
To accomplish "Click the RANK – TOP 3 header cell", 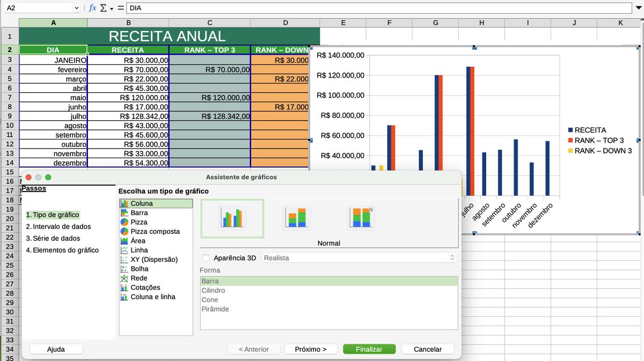I will 209,50.
